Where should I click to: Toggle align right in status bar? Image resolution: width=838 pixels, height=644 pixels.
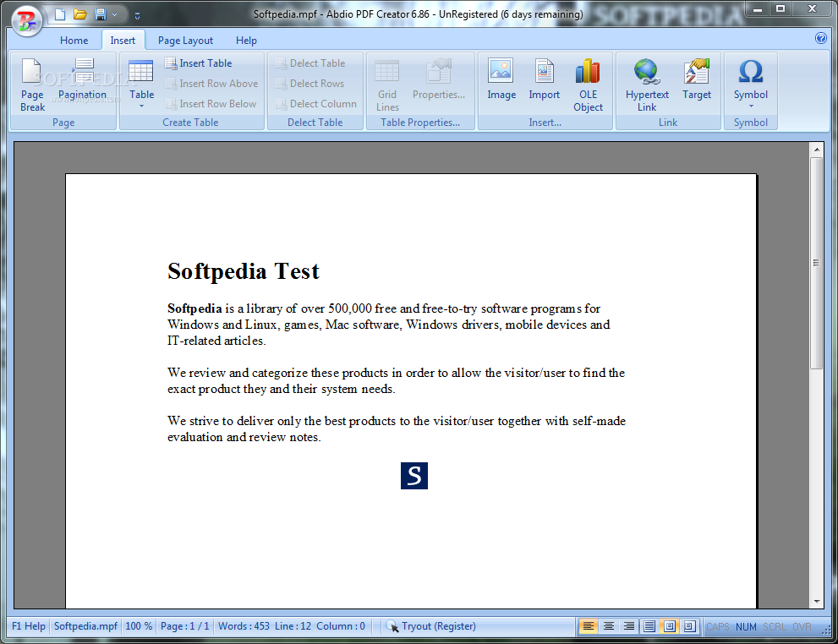pos(629,626)
